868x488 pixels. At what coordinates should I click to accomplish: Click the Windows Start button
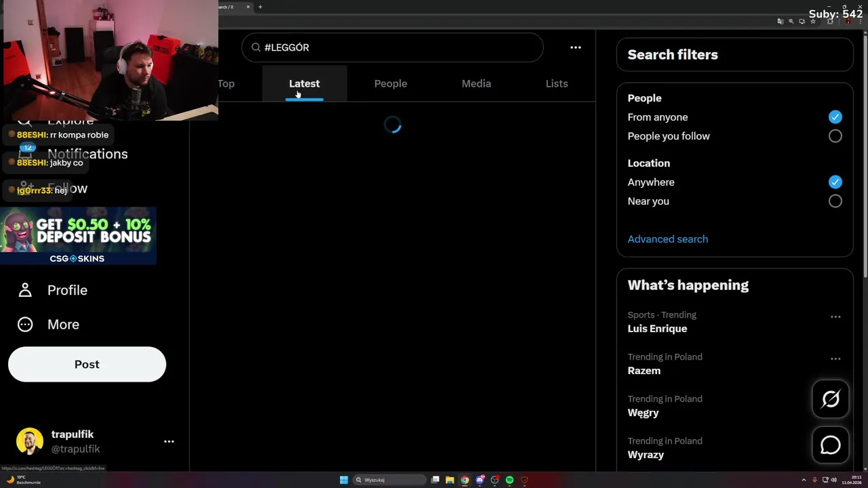click(344, 480)
